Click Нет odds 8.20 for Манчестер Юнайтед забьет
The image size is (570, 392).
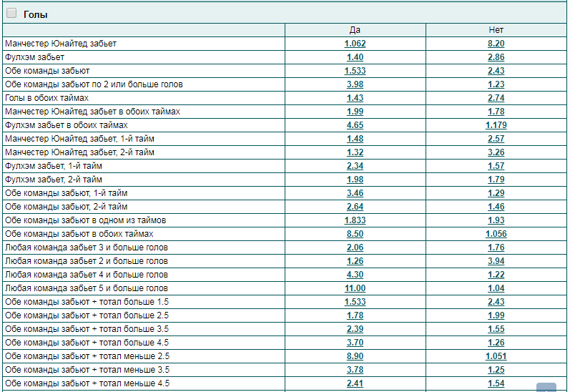pyautogui.click(x=496, y=44)
